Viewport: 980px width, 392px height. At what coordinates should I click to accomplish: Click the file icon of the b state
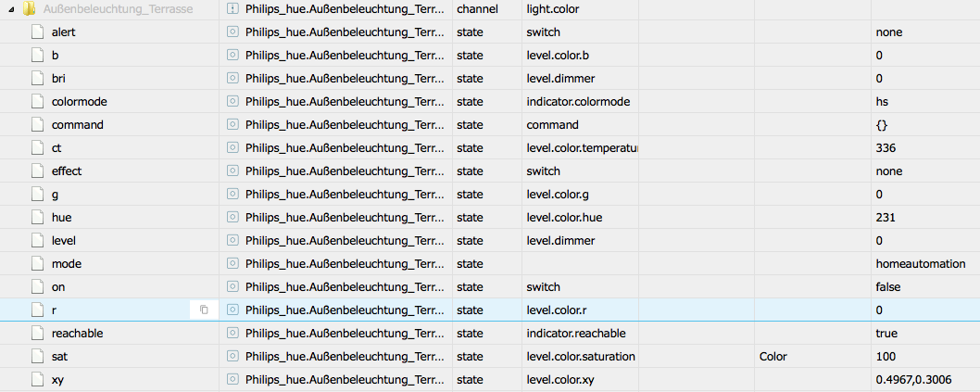pyautogui.click(x=39, y=55)
